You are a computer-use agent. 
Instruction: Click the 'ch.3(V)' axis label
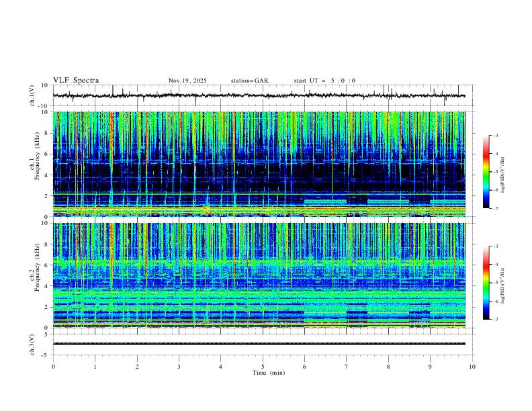(x=32, y=345)
